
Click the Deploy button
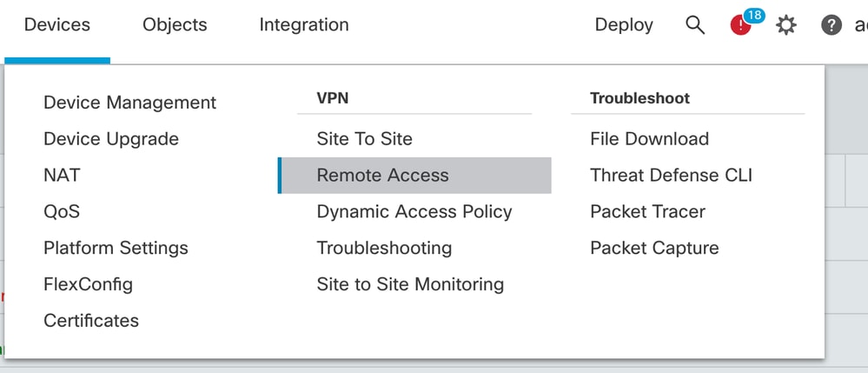tap(624, 25)
